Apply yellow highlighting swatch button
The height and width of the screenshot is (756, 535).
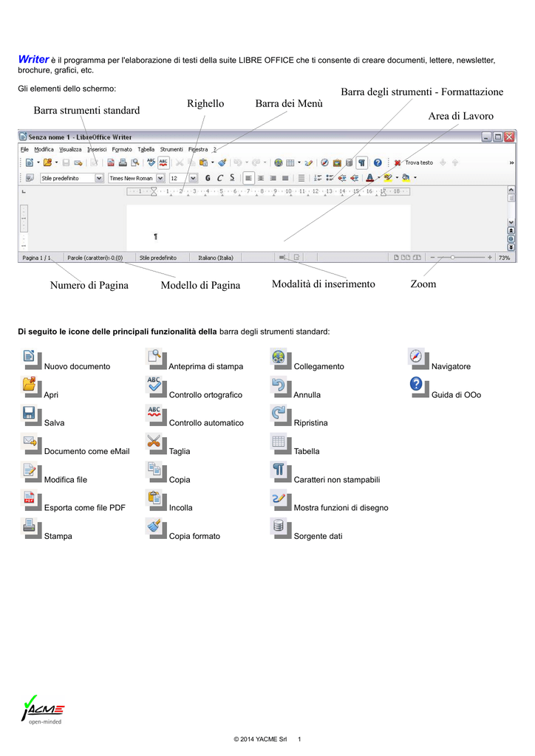[x=388, y=178]
